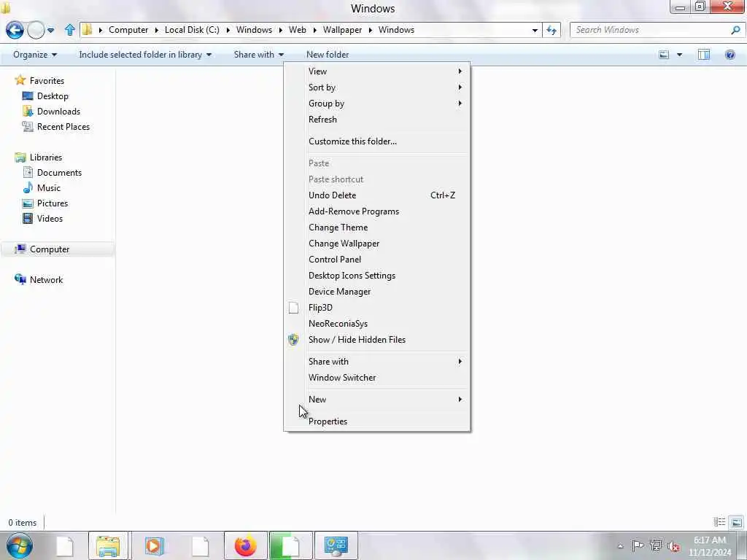This screenshot has width=747, height=560.
Task: Open Include selected folder in library menu
Action: tap(145, 55)
